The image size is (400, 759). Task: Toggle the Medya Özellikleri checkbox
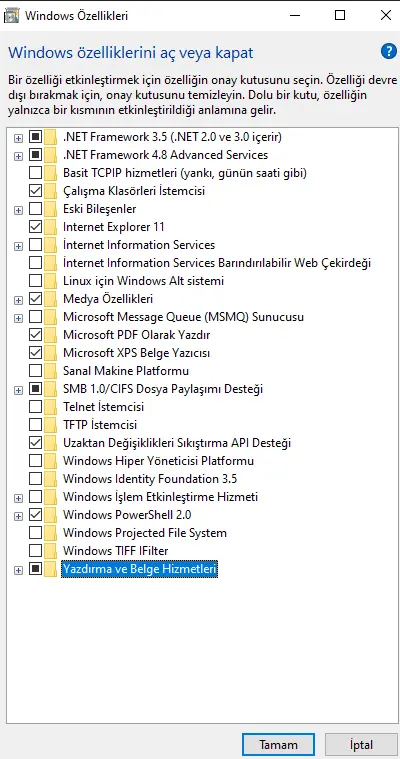coord(35,299)
